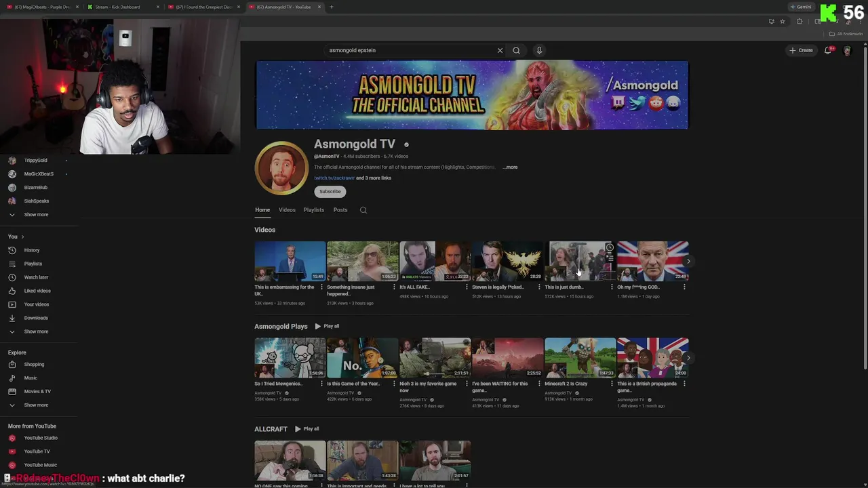The width and height of the screenshot is (868, 488).
Task: Open the twitch.tv/zackrawrr link
Action: click(x=334, y=178)
